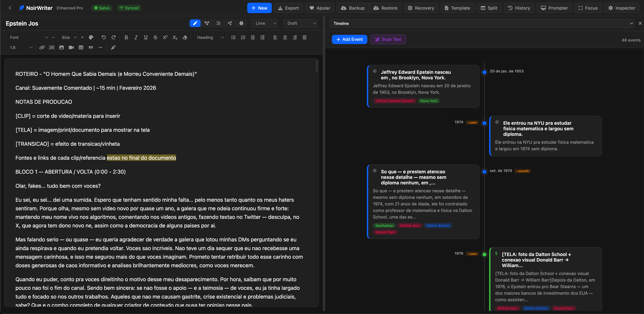Viewport: 644px width, 314px height.
Task: Click the clear formatting eraser icon
Action: (x=185, y=37)
